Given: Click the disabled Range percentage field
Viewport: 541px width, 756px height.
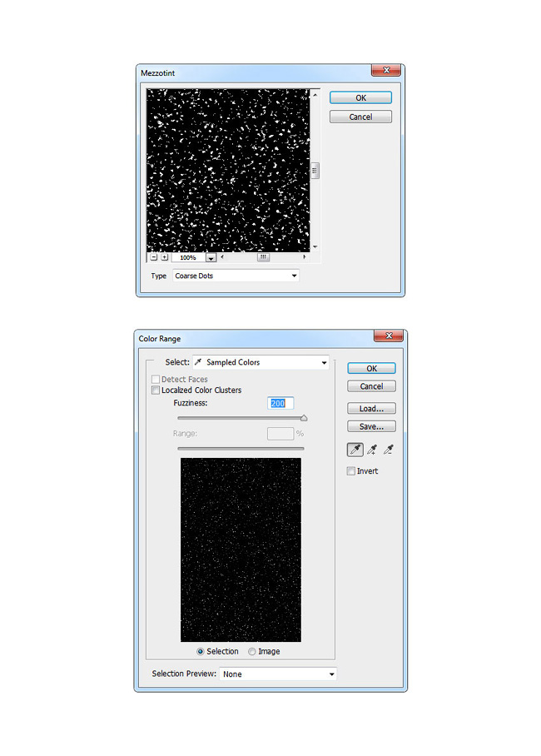Looking at the screenshot, I should click(280, 434).
